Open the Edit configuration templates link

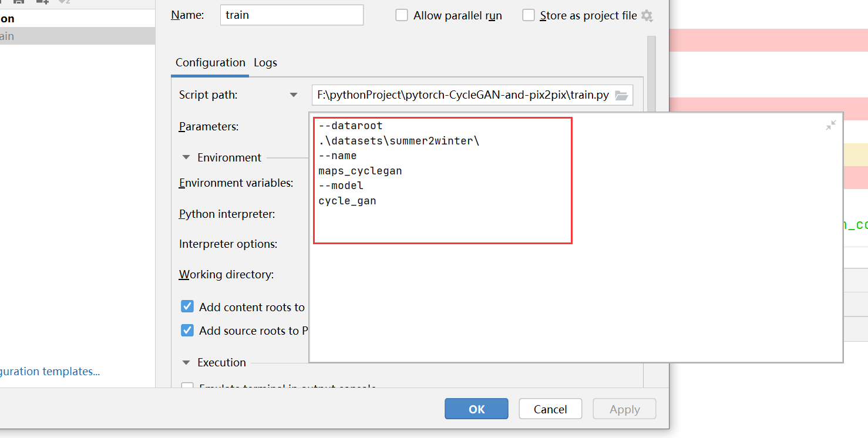[x=50, y=371]
